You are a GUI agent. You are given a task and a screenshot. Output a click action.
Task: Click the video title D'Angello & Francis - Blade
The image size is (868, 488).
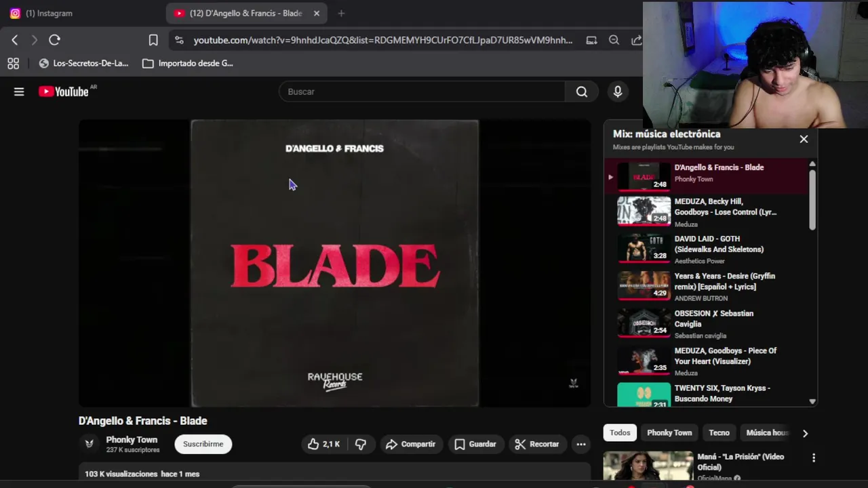(143, 421)
